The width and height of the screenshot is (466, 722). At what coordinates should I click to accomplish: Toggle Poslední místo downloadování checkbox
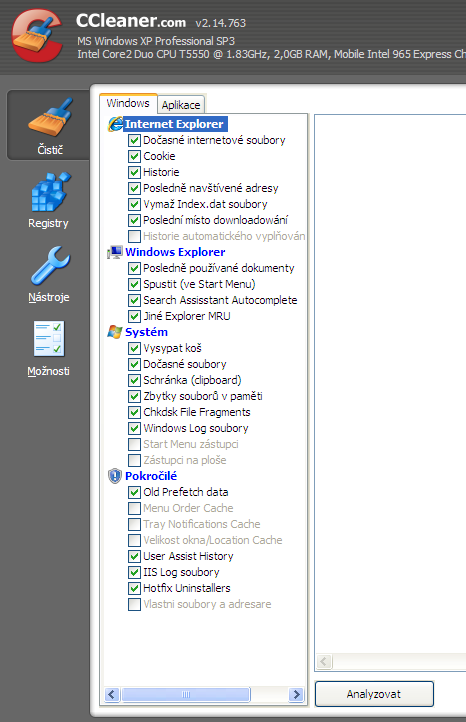[x=134, y=220]
